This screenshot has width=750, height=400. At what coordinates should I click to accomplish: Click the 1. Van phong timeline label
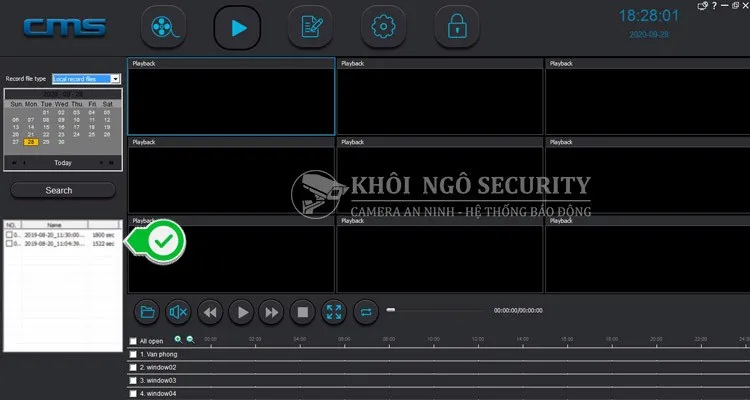point(158,355)
